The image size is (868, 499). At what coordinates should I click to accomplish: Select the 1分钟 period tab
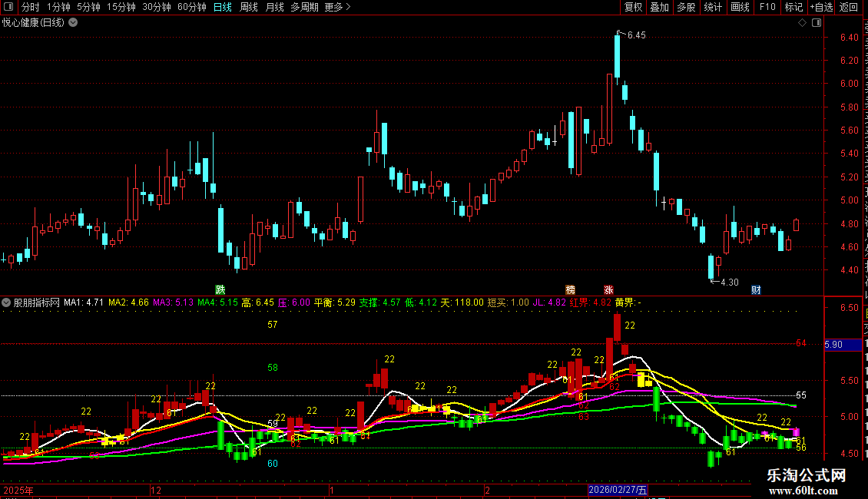point(58,7)
